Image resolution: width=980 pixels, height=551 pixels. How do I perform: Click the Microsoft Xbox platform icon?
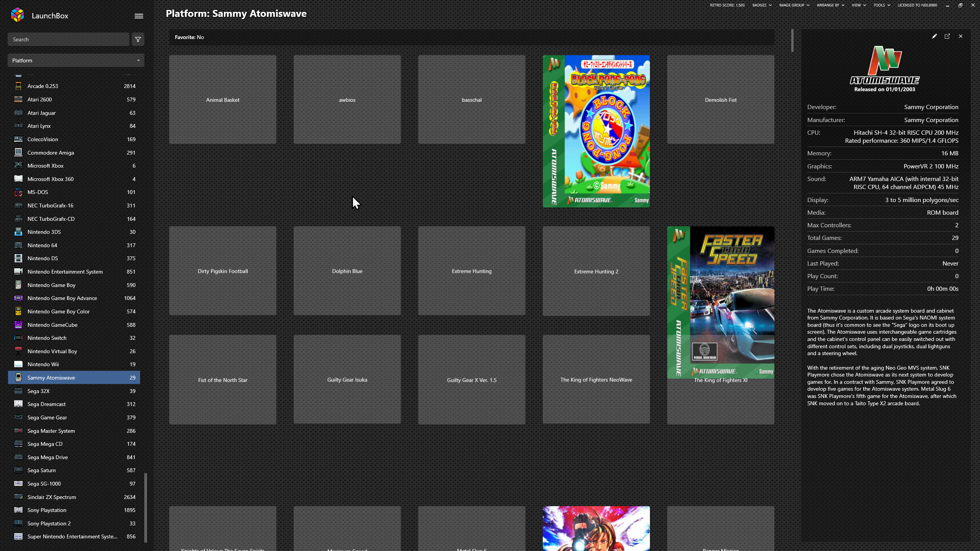[18, 166]
